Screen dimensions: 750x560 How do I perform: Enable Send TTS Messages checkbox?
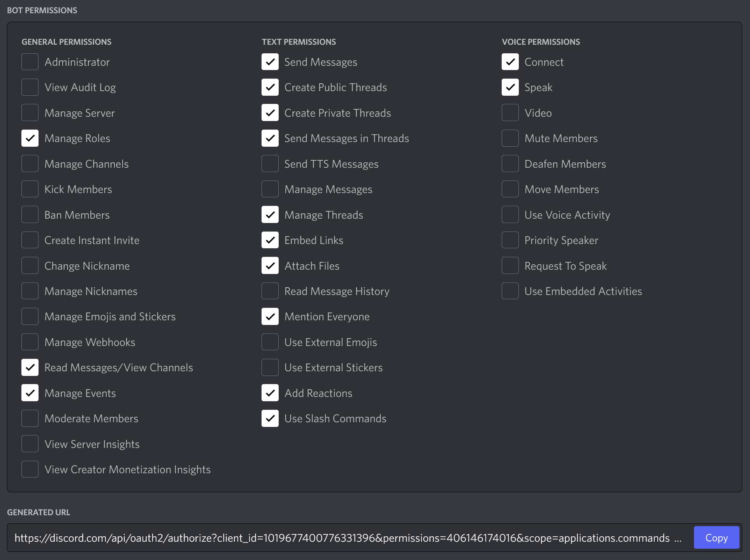pyautogui.click(x=270, y=164)
